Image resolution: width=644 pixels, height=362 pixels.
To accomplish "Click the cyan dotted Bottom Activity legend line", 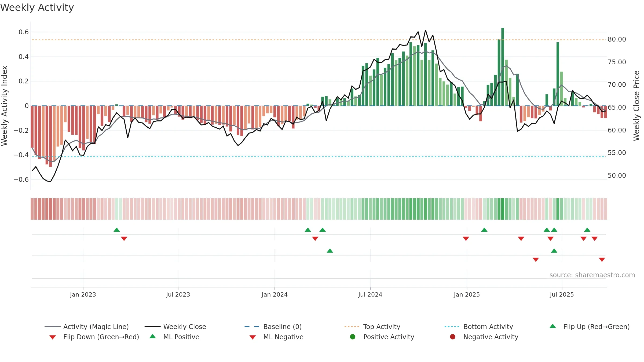I will pos(452,327).
